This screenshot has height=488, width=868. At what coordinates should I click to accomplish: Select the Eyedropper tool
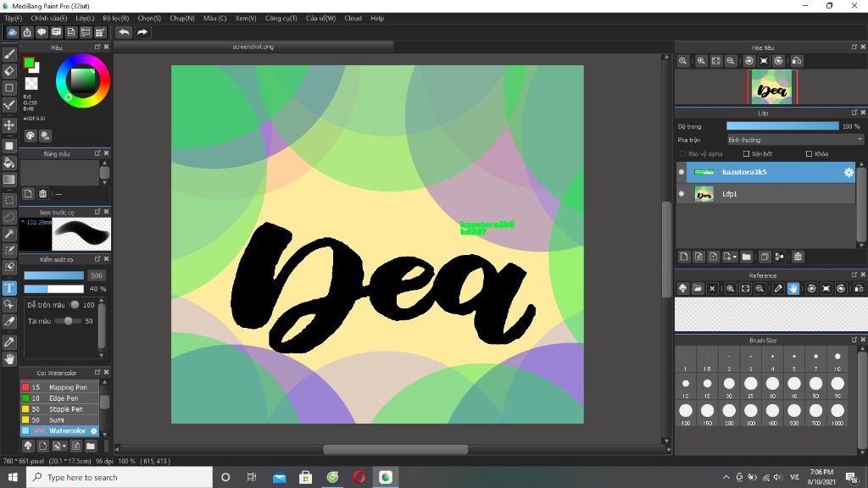click(8, 342)
